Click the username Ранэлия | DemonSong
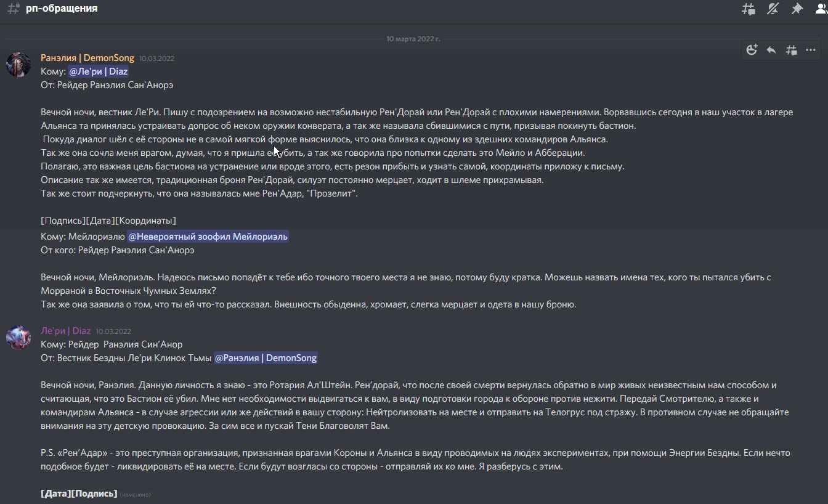The height and width of the screenshot is (504, 828). point(87,58)
